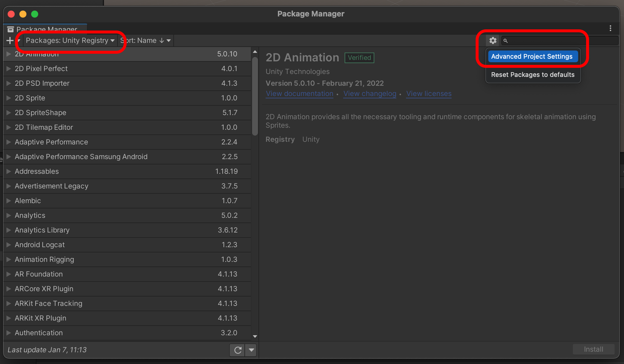Choose Reset Packages to defaults
The image size is (624, 364).
tap(533, 75)
